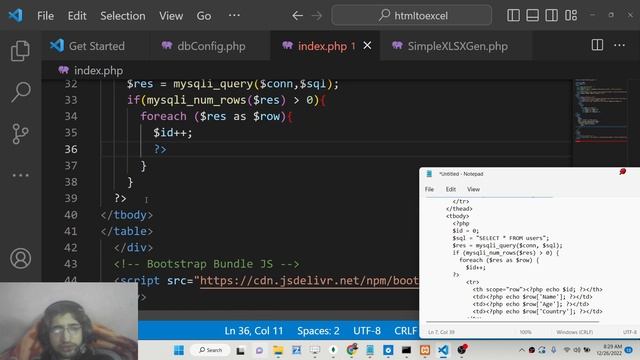Click the Ln 36, Col 11 status item

click(x=253, y=331)
